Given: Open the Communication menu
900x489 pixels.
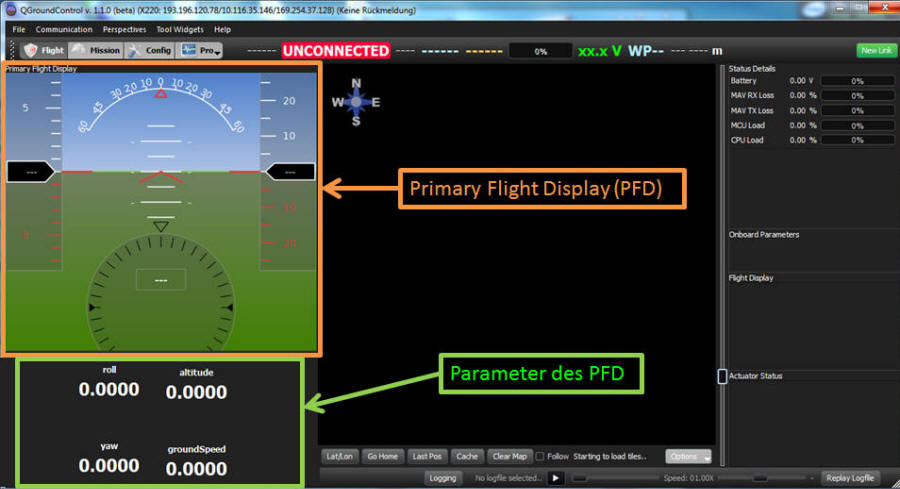Looking at the screenshot, I should 64,29.
